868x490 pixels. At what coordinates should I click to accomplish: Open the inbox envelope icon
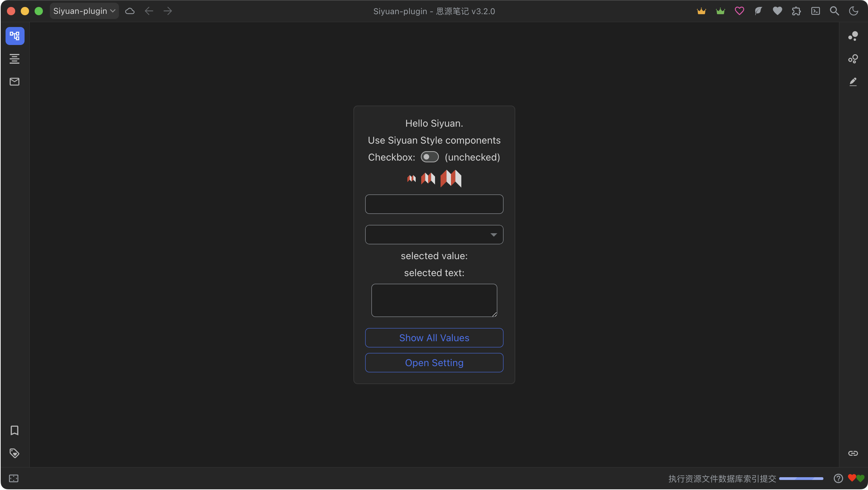tap(15, 82)
